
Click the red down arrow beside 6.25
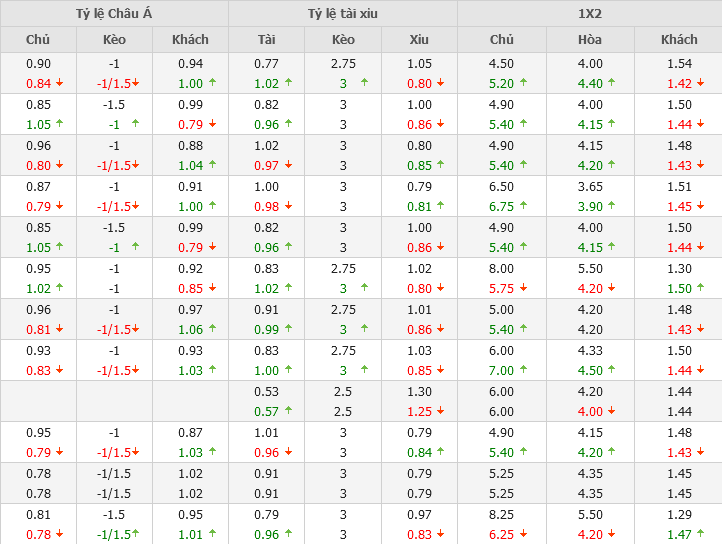point(525,535)
